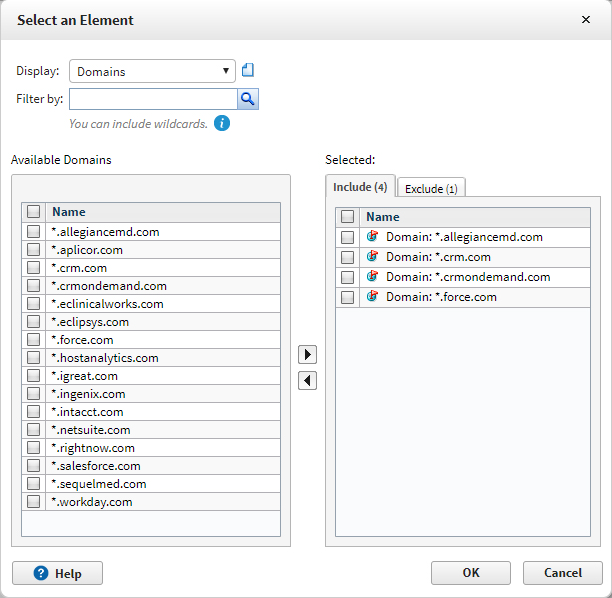Tick the *.netsuite.com checkbox
Viewport: 612px width, 598px height.
[x=34, y=429]
